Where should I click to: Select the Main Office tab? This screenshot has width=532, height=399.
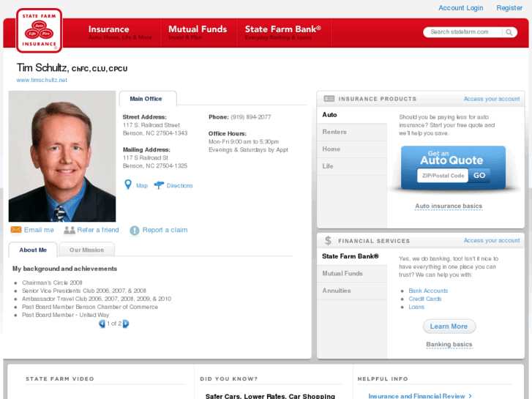coord(148,99)
